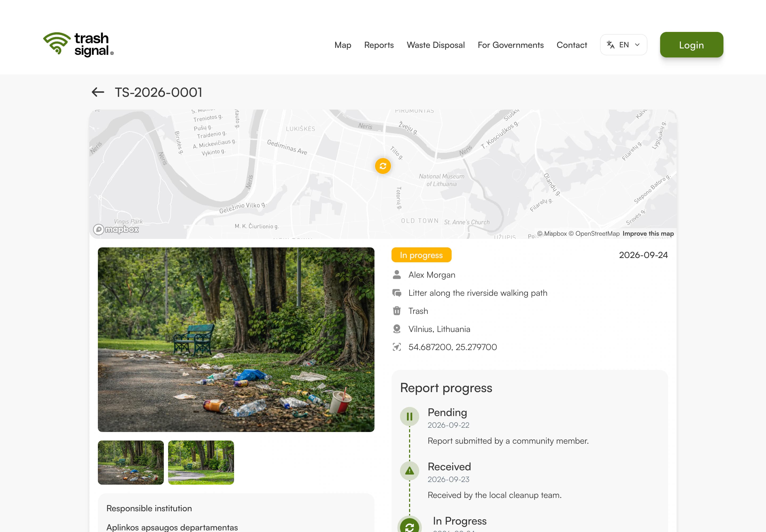Click the © OpenStreetMap attribution link
766x532 pixels.
[594, 233]
